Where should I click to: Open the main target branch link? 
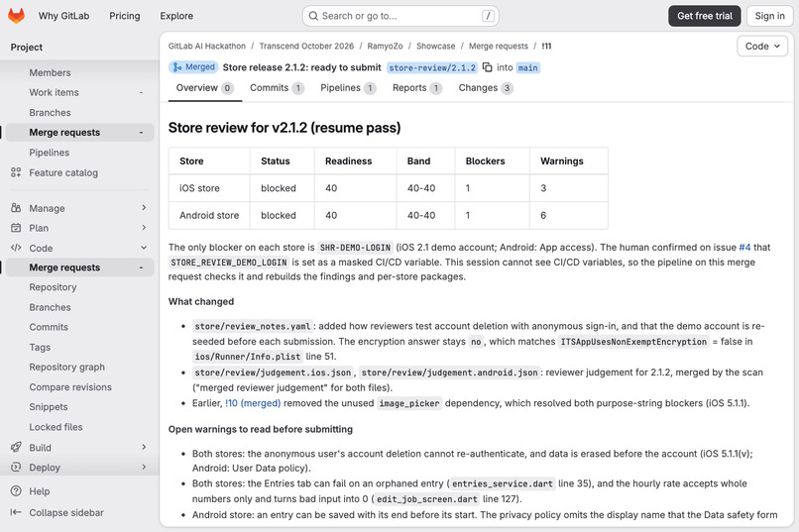(528, 67)
